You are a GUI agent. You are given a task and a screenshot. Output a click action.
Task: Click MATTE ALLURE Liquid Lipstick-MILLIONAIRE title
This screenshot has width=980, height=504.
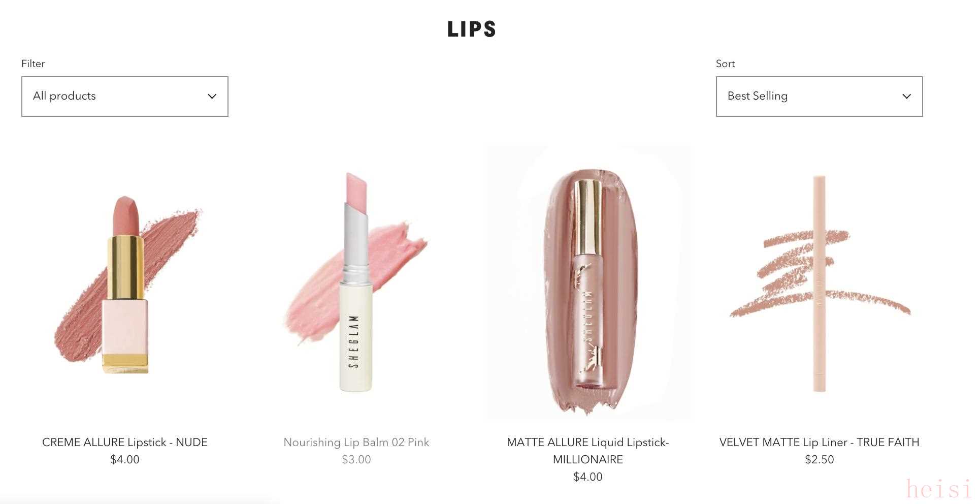tap(587, 451)
